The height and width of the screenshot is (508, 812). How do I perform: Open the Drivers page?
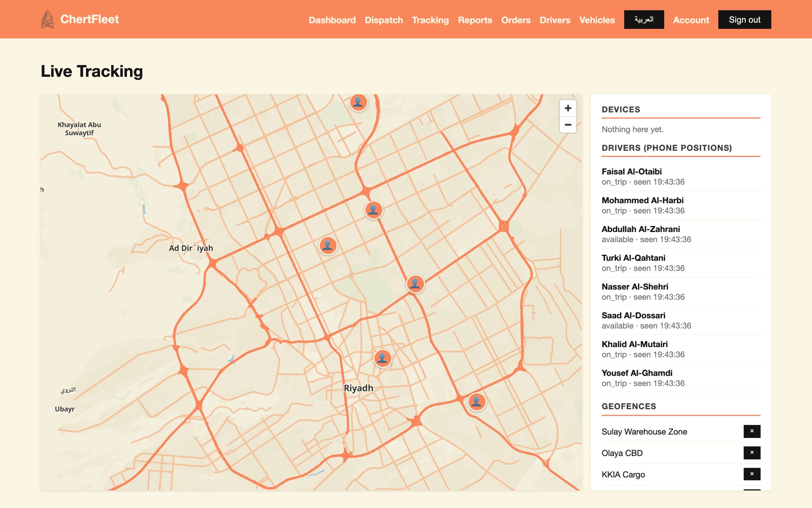(x=555, y=20)
